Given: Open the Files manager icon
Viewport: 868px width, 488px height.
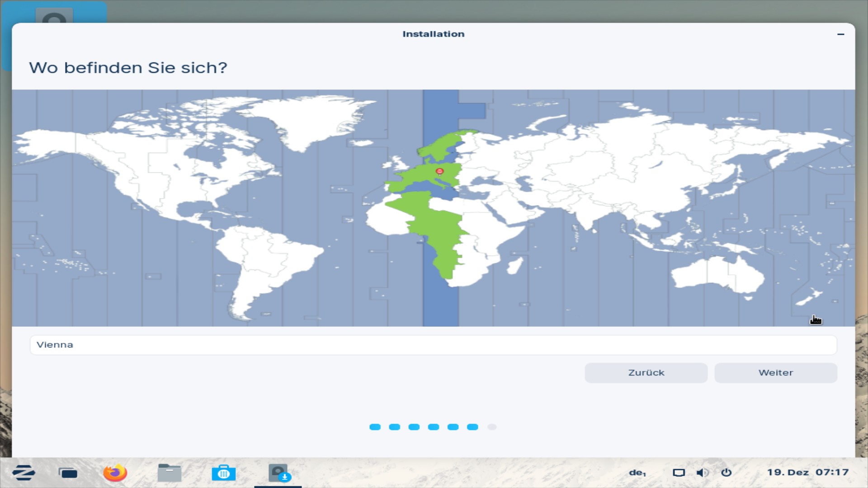Looking at the screenshot, I should click(x=170, y=473).
